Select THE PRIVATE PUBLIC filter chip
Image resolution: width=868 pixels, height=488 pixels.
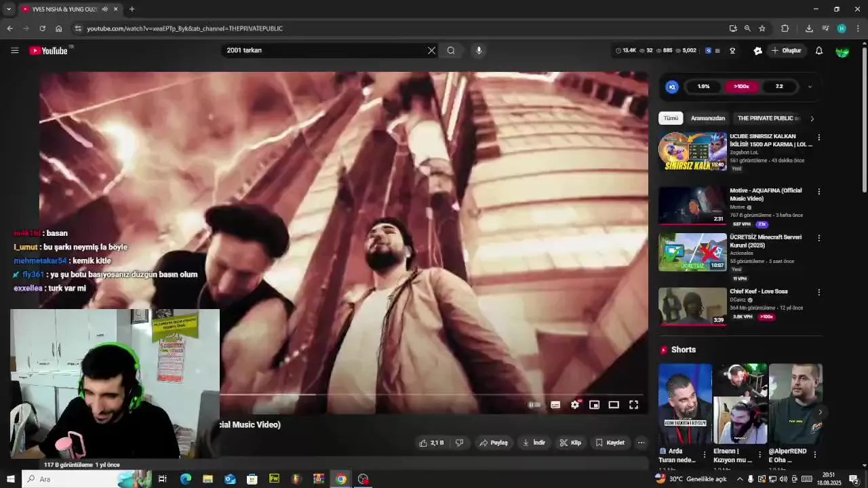[768, 118]
